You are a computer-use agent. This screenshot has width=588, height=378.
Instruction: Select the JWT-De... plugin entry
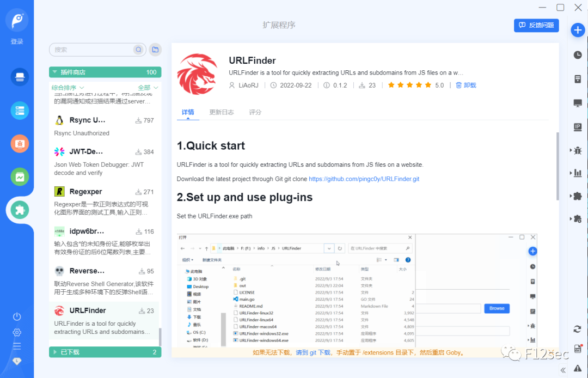104,162
